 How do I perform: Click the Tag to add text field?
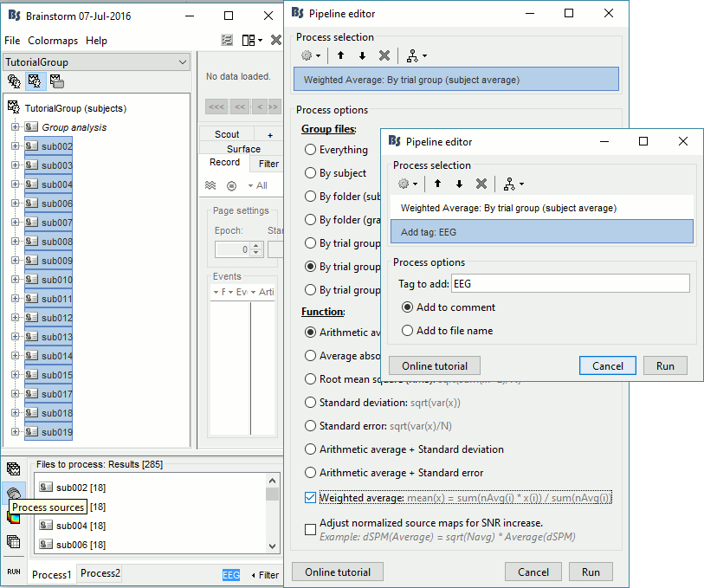pos(570,283)
